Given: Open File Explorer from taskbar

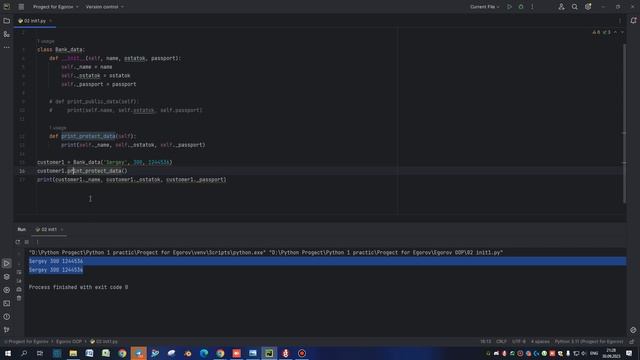Looking at the screenshot, I should click(73, 353).
